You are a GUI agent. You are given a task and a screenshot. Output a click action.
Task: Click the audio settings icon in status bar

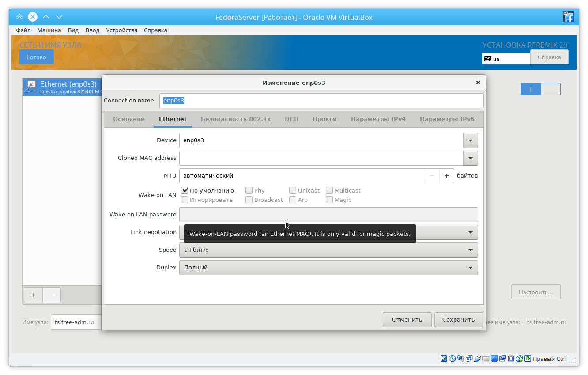pyautogui.click(x=461, y=359)
